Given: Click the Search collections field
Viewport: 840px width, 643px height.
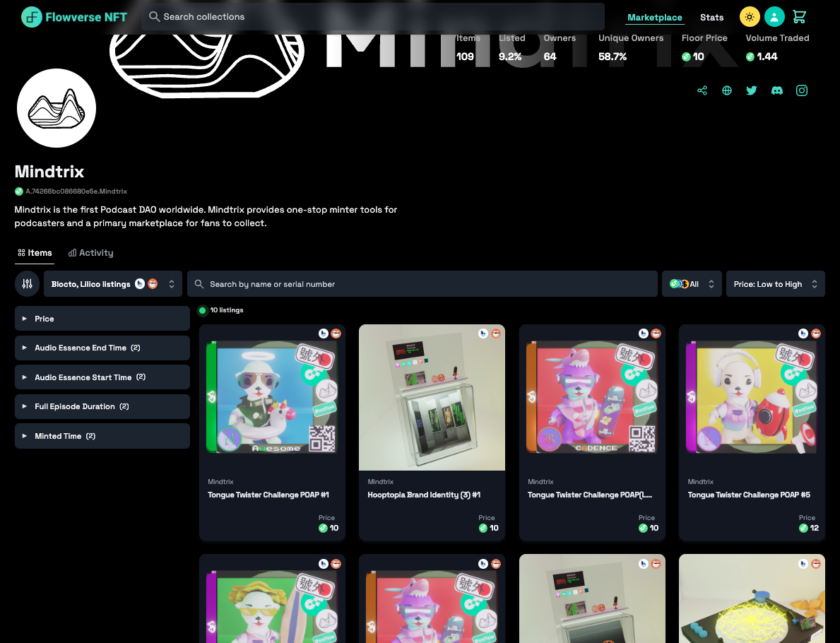Looking at the screenshot, I should [x=373, y=17].
